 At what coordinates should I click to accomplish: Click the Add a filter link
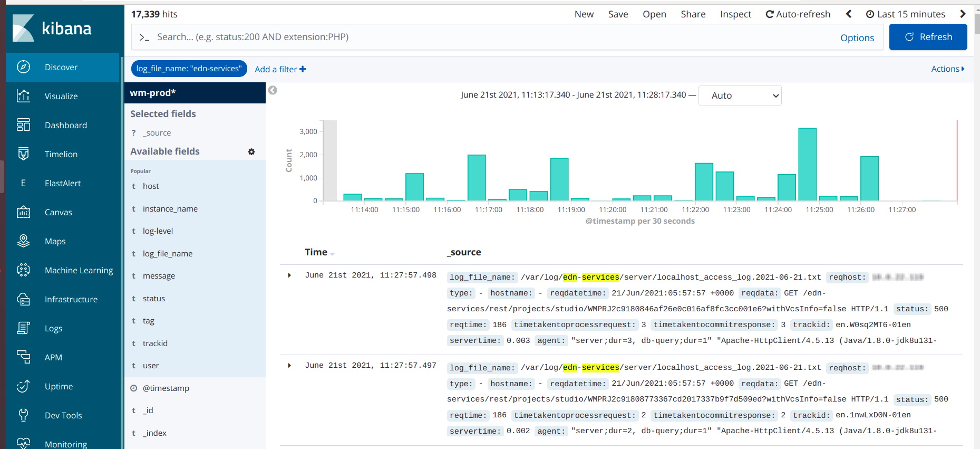[280, 69]
